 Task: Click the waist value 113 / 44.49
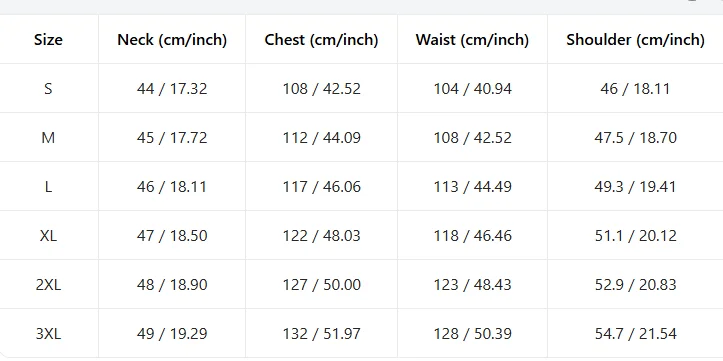(472, 187)
